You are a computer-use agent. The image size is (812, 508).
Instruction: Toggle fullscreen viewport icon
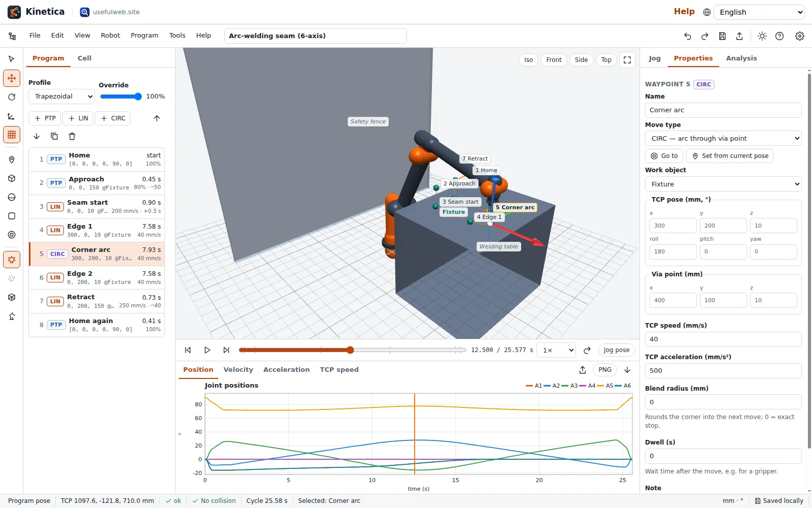[x=627, y=60]
